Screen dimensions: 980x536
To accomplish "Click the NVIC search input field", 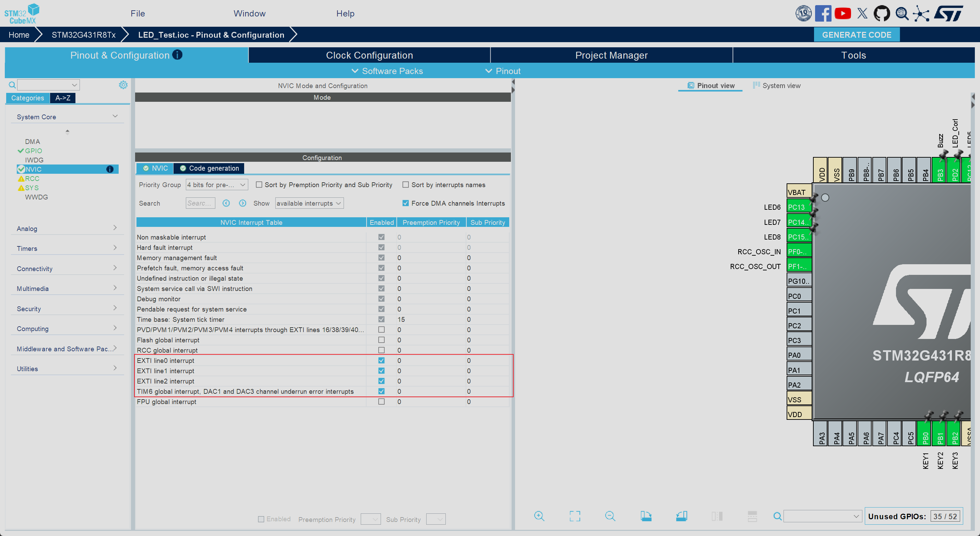I will 200,203.
